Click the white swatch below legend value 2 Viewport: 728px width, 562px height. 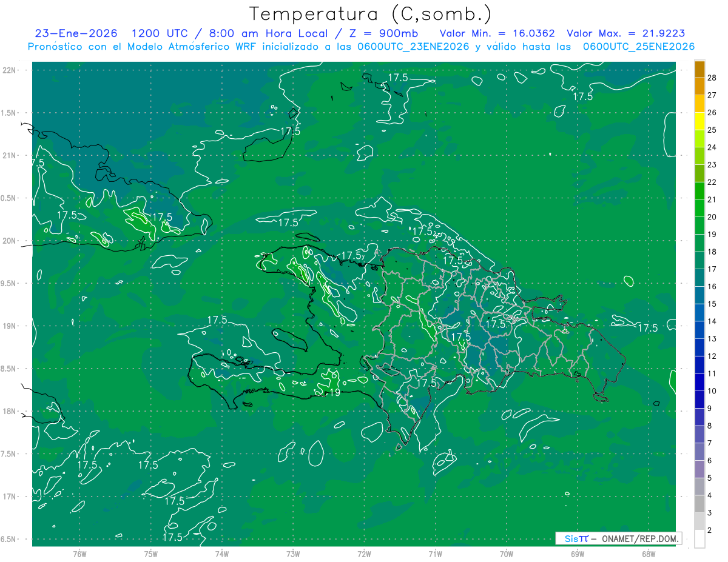point(699,539)
